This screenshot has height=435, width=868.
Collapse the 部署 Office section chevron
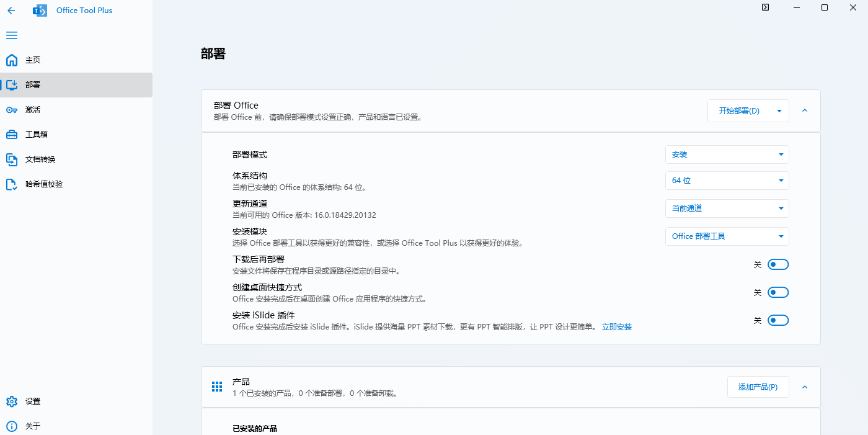pos(805,110)
